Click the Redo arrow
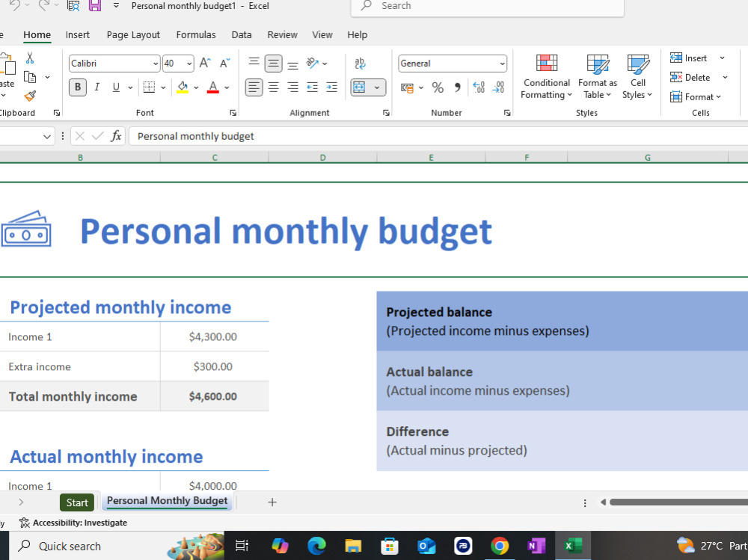The image size is (748, 560). click(x=44, y=6)
